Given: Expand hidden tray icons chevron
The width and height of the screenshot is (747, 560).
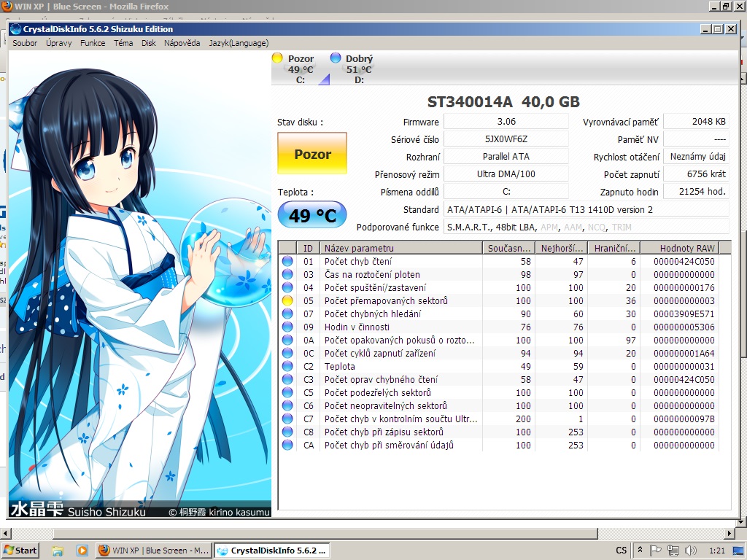Looking at the screenshot, I should pos(640,550).
